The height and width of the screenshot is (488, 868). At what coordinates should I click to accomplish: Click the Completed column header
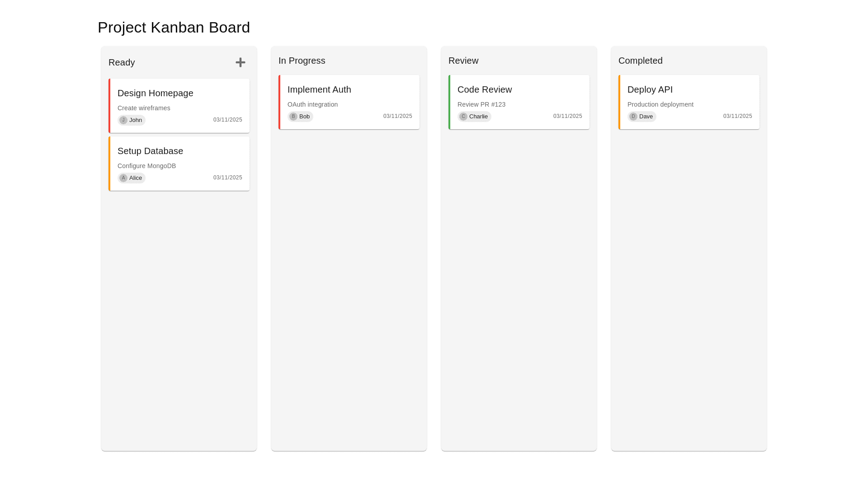click(x=641, y=61)
